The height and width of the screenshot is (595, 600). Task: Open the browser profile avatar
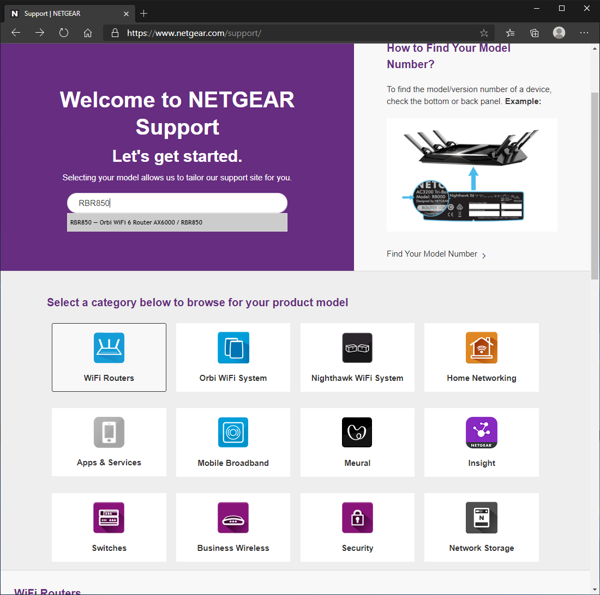point(559,33)
